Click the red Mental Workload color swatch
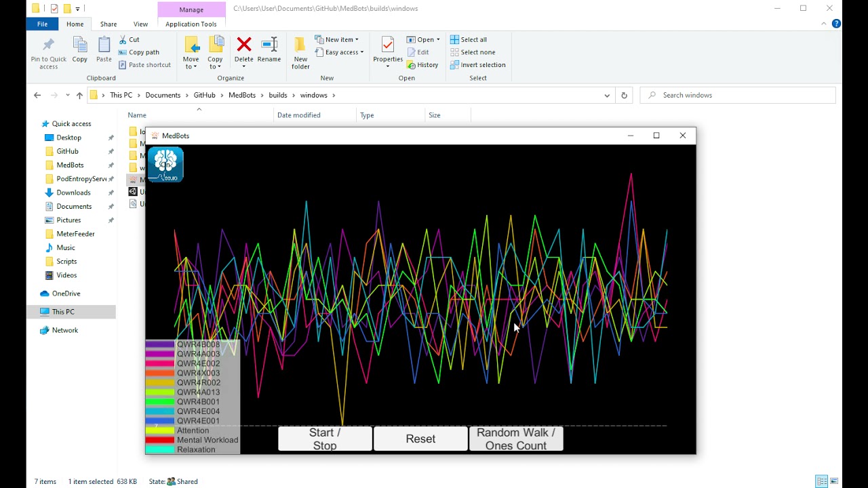This screenshot has height=488, width=868. pyautogui.click(x=160, y=441)
